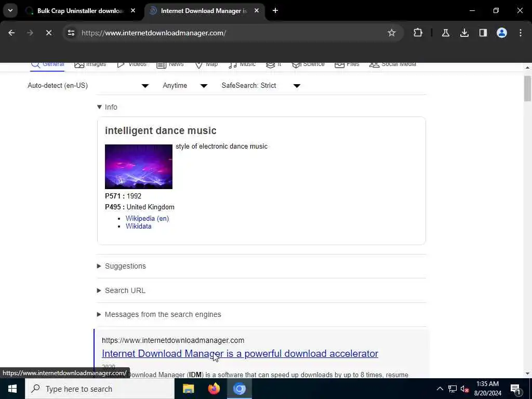Click the intelligent dance music heading
This screenshot has height=399, width=532.
tap(161, 130)
